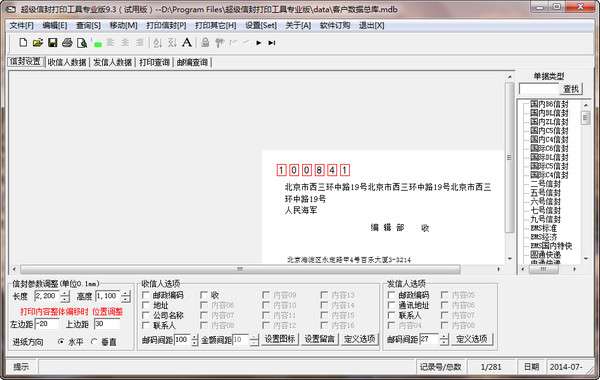Open the 打印信封[P] menu
The width and height of the screenshot is (600, 380).
click(x=166, y=26)
